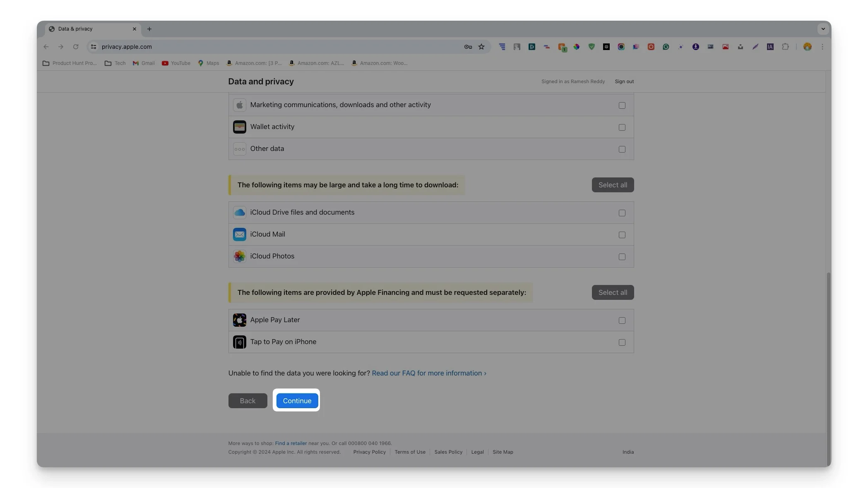
Task: Click the iCloud Photos app icon
Action: point(239,256)
